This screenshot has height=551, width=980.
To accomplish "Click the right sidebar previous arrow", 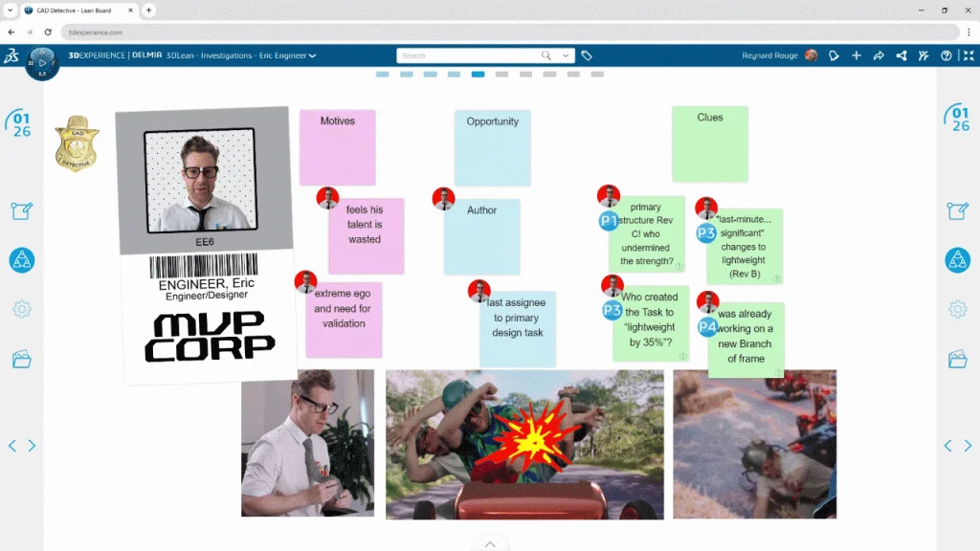I will tap(948, 446).
